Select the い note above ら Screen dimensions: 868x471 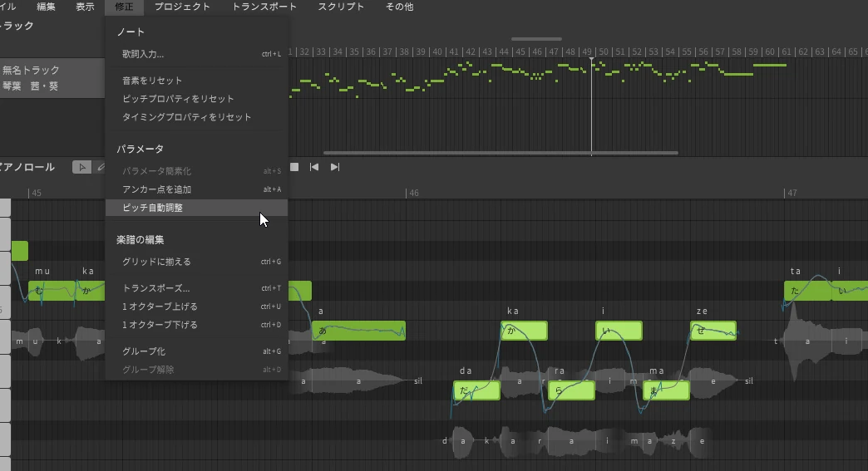(619, 331)
